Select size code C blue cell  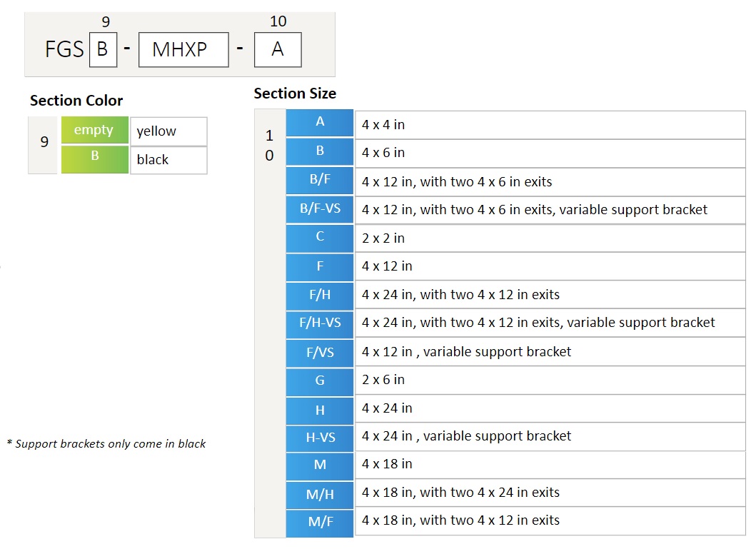click(320, 238)
